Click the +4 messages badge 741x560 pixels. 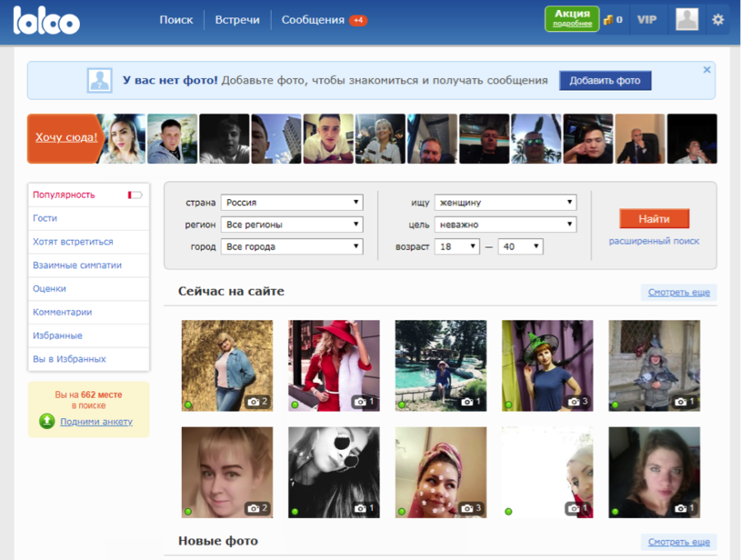point(358,21)
